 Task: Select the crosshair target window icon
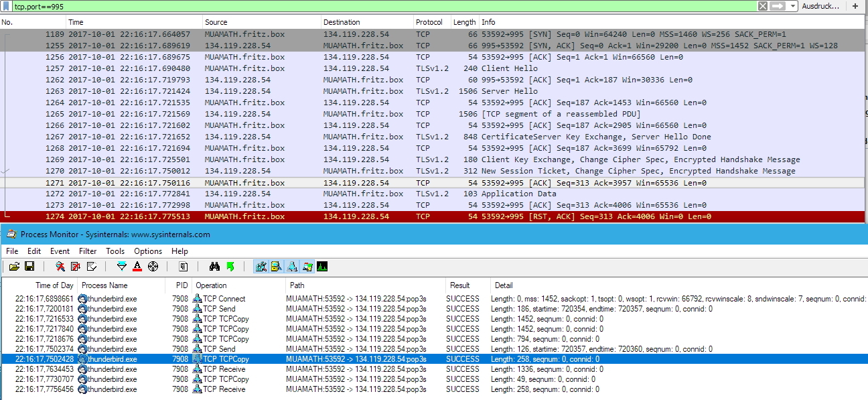click(153, 267)
